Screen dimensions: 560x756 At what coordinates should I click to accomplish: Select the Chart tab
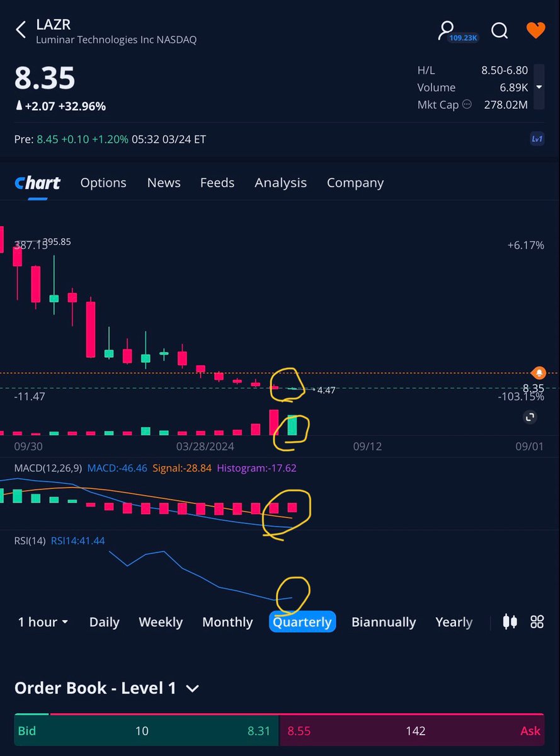coord(38,183)
